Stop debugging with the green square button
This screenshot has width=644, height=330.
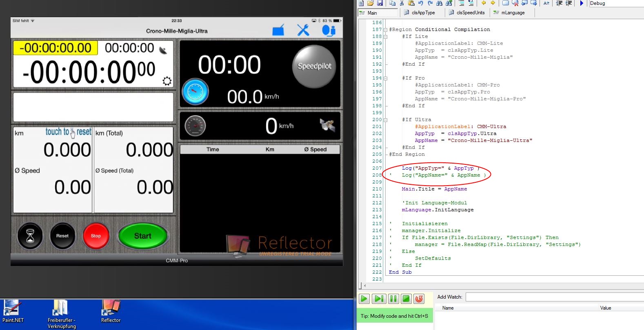coord(406,299)
